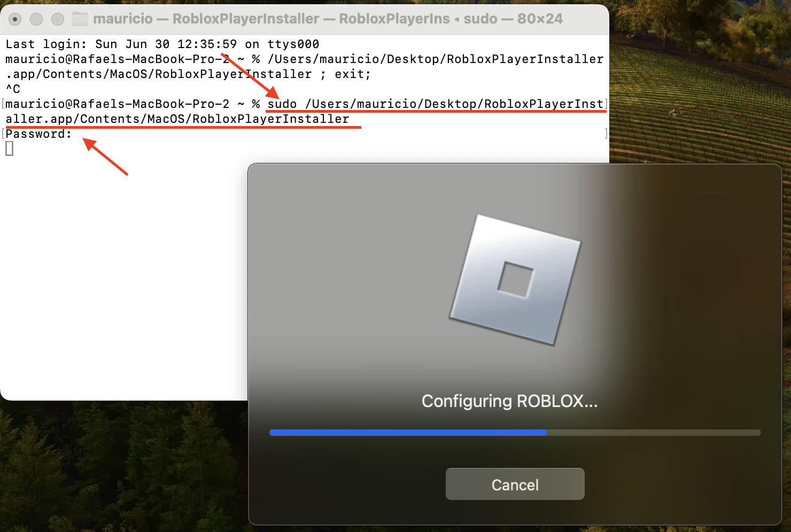Click the Password prompt line in Terminal
This screenshot has height=532, width=791.
38,134
